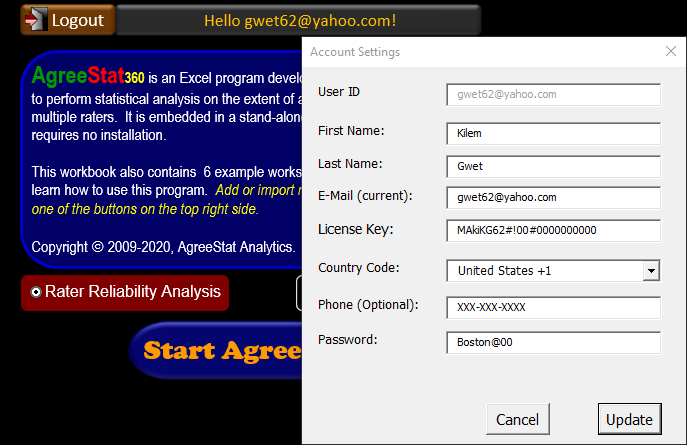Click the logout door arrow icon
The width and height of the screenshot is (687, 445).
(35, 20)
